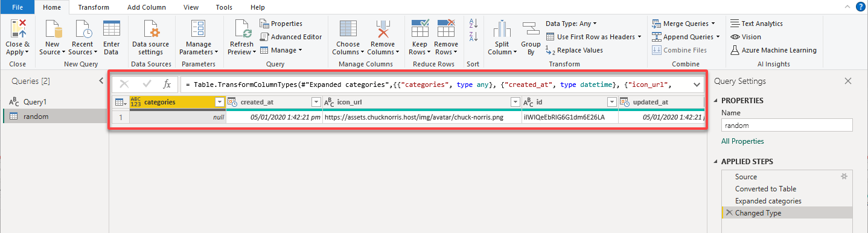Open the created_at column filter dropdown

pos(316,103)
